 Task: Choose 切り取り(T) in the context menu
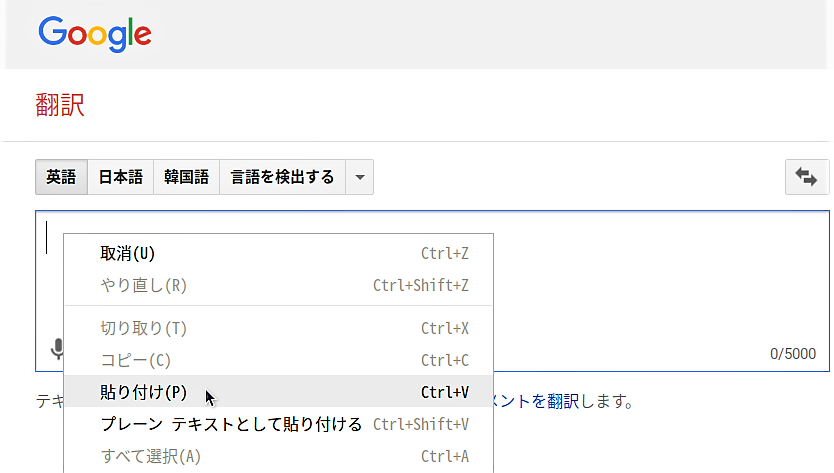coord(279,328)
